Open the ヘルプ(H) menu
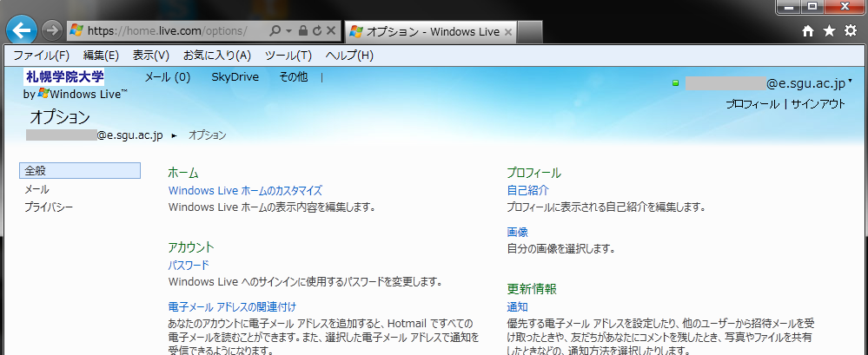 pyautogui.click(x=349, y=56)
